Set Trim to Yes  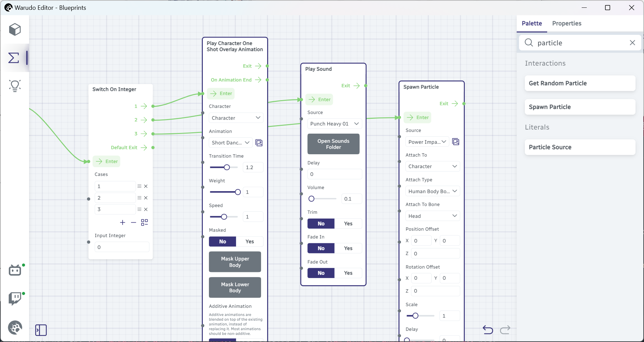point(348,224)
